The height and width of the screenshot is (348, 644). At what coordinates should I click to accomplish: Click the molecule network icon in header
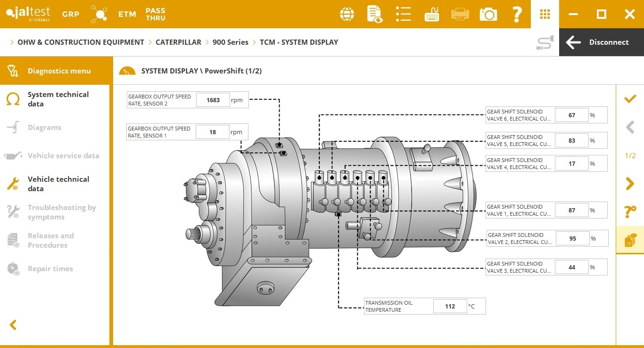pos(99,14)
